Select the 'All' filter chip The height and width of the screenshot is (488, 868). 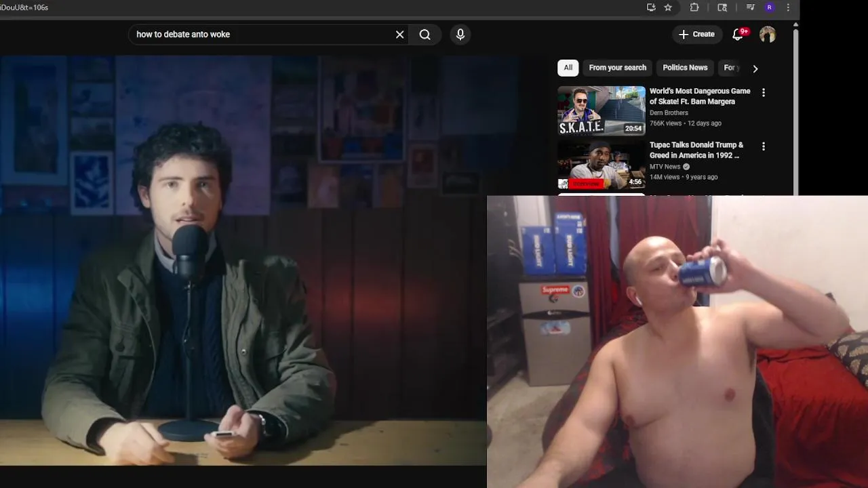pyautogui.click(x=568, y=68)
